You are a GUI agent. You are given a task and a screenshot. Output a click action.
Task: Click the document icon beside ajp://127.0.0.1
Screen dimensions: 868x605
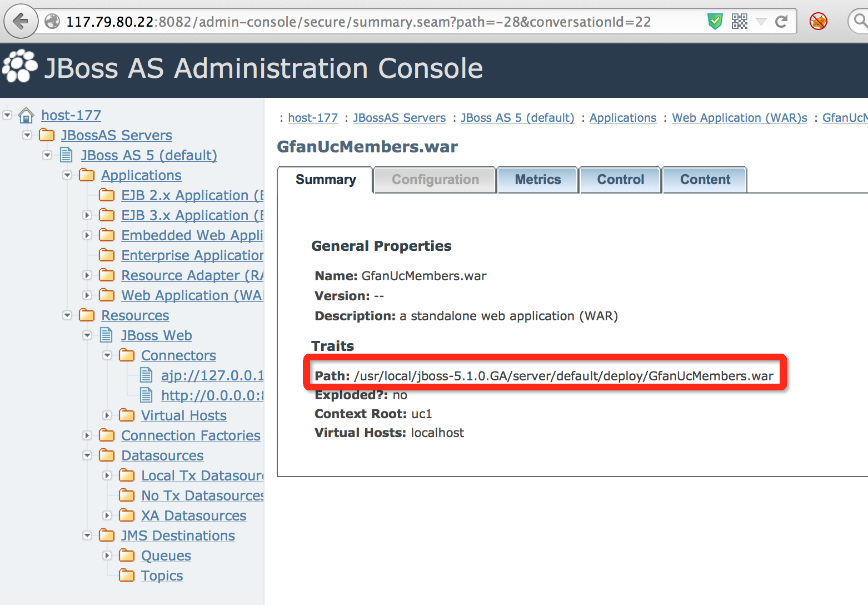146,375
